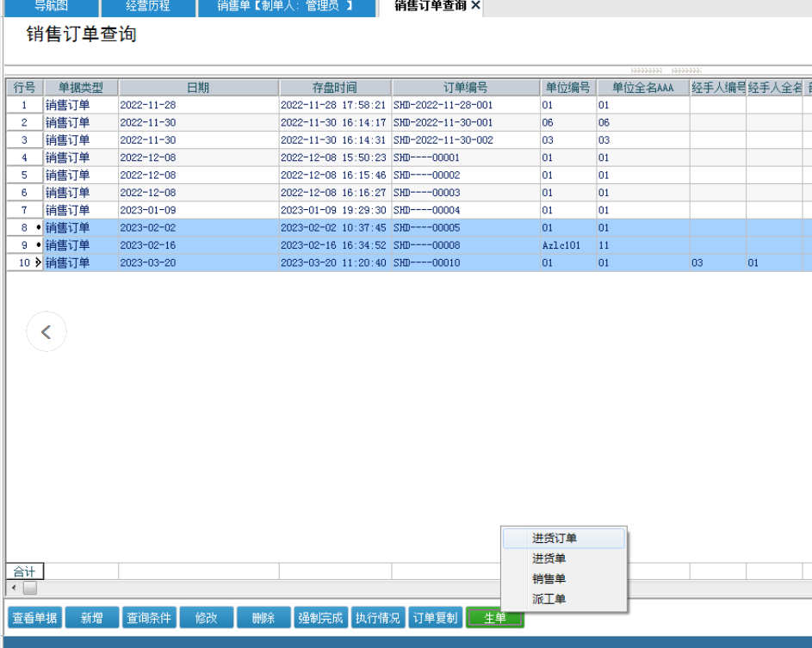
Task: Switch to the 导航图 tab
Action: coord(51,7)
